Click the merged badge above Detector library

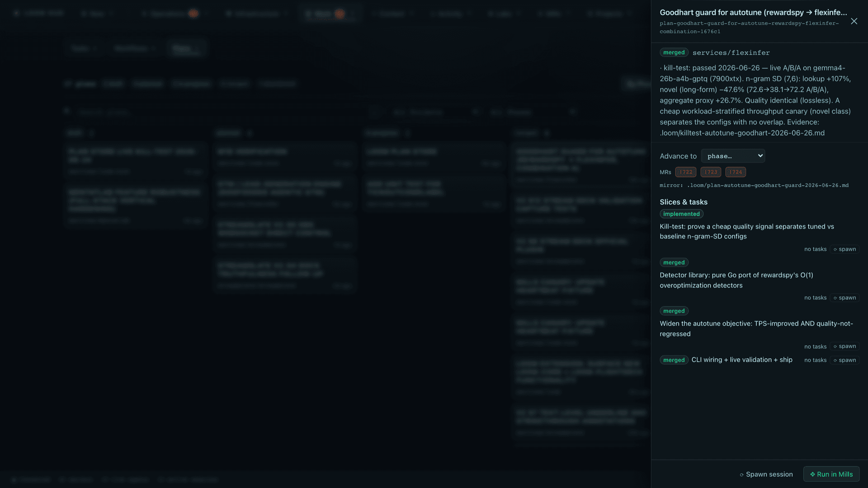(674, 263)
